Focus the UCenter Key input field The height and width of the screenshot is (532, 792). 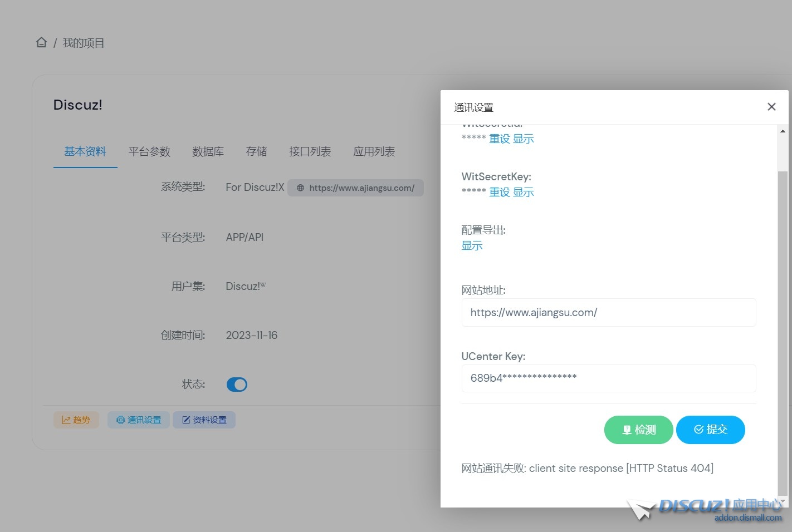click(608, 378)
